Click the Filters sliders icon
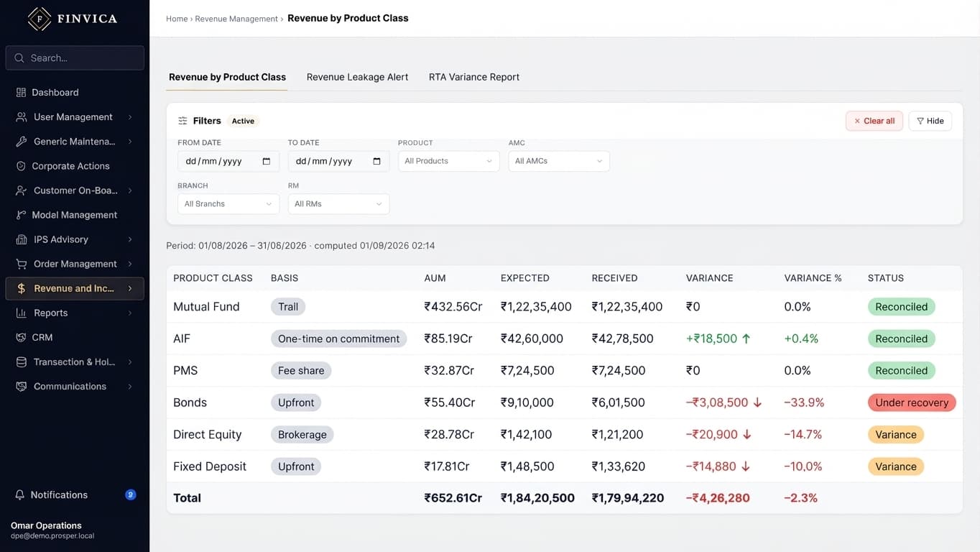980x552 pixels. point(182,121)
